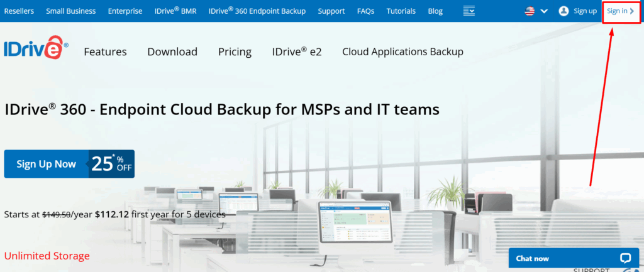This screenshot has width=644, height=272.
Task: Click the IDrive logo
Action: [36, 47]
